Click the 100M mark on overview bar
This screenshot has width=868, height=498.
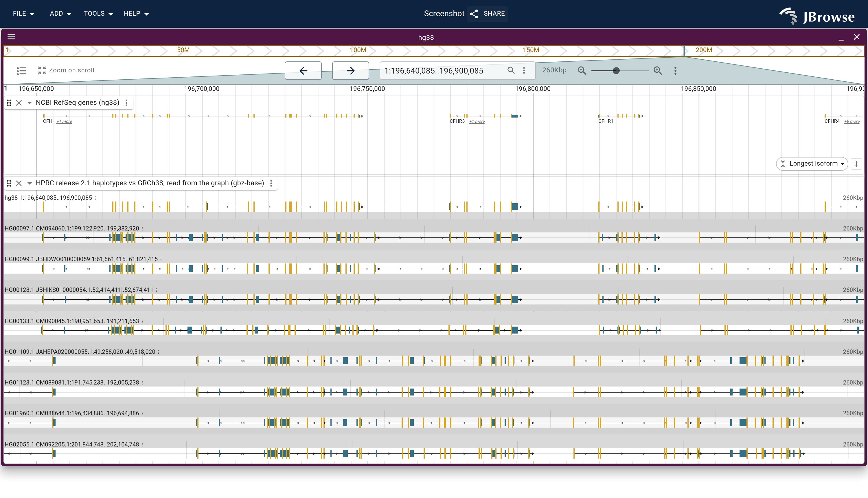[358, 50]
